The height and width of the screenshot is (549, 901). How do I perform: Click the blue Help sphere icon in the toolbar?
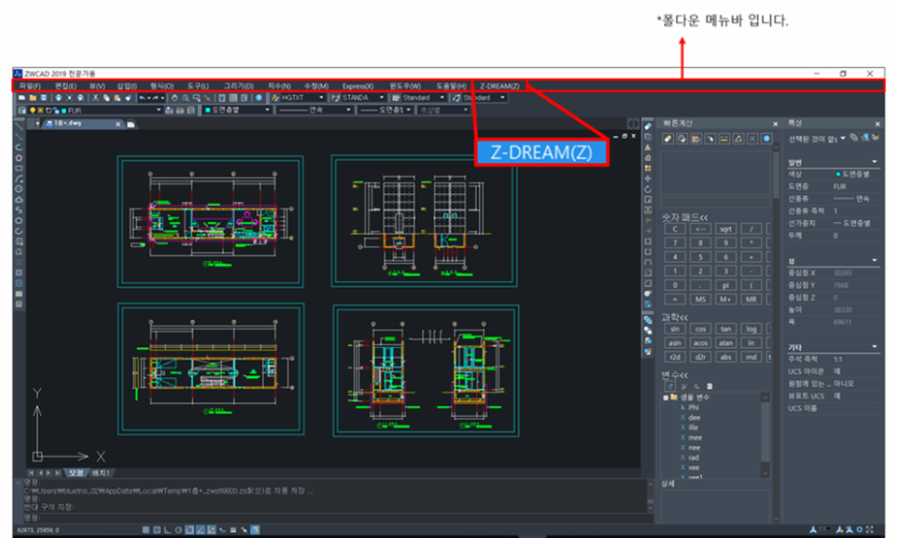[x=259, y=98]
